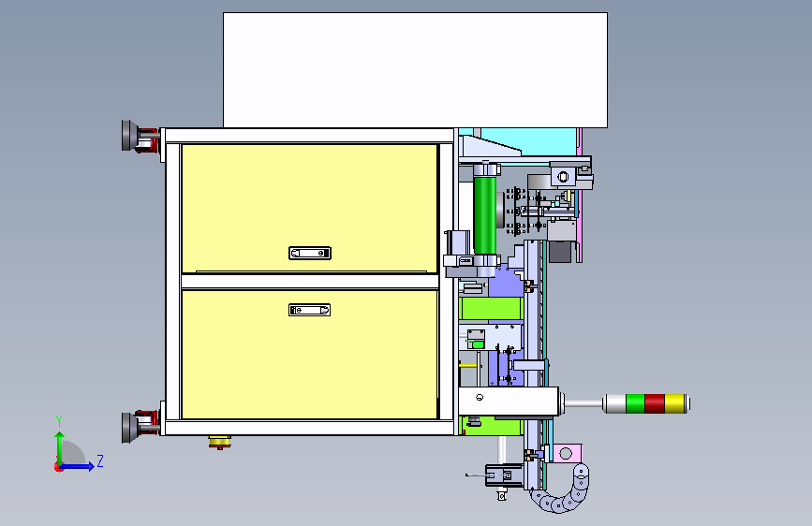Select the large white box on top
Viewport: 812px width, 526px height.
415,70
